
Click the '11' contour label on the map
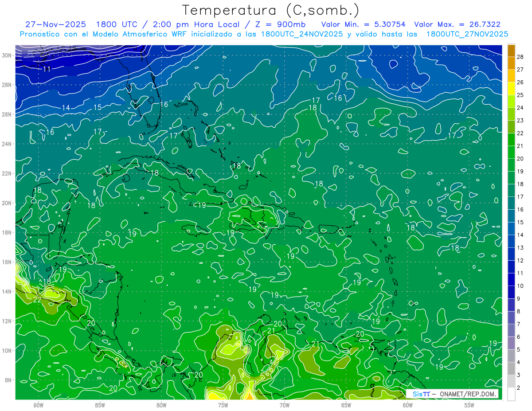click(47, 69)
